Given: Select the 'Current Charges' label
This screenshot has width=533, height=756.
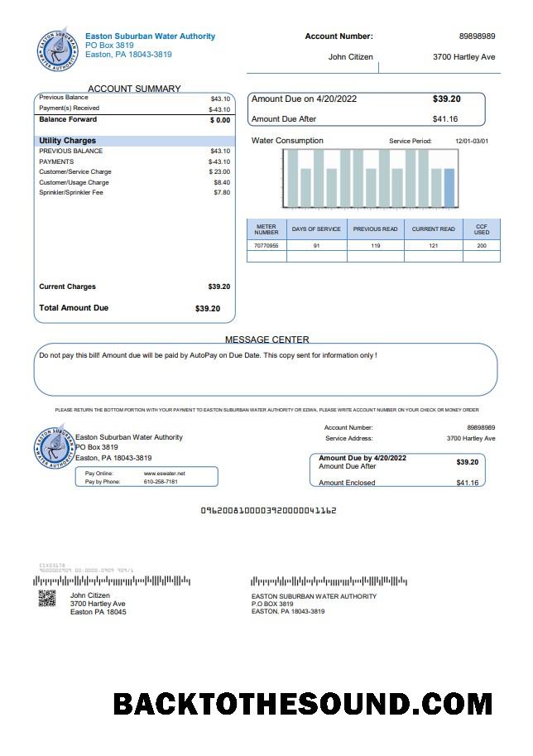Looking at the screenshot, I should [x=68, y=287].
